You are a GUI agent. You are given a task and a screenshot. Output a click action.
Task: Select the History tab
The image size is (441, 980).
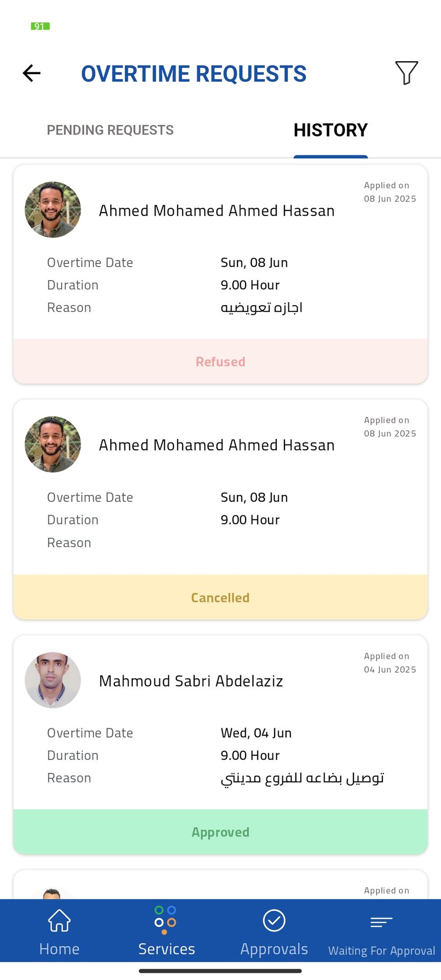pos(330,130)
